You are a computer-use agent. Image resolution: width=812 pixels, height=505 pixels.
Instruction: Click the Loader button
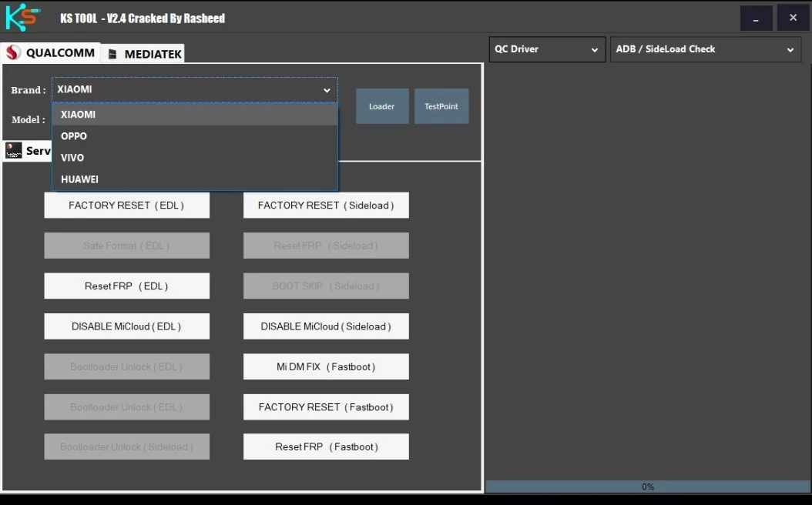381,106
